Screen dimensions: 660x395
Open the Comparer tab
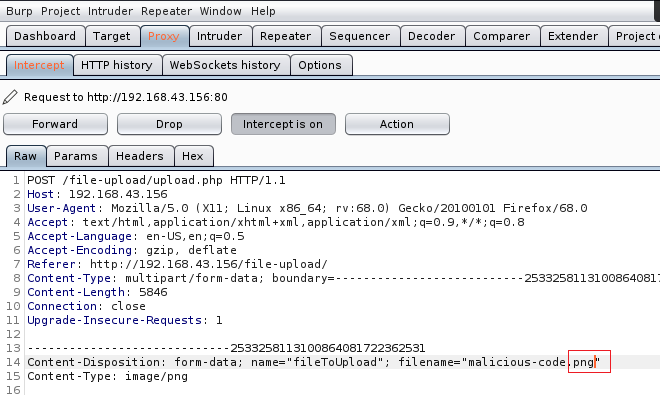click(x=502, y=36)
